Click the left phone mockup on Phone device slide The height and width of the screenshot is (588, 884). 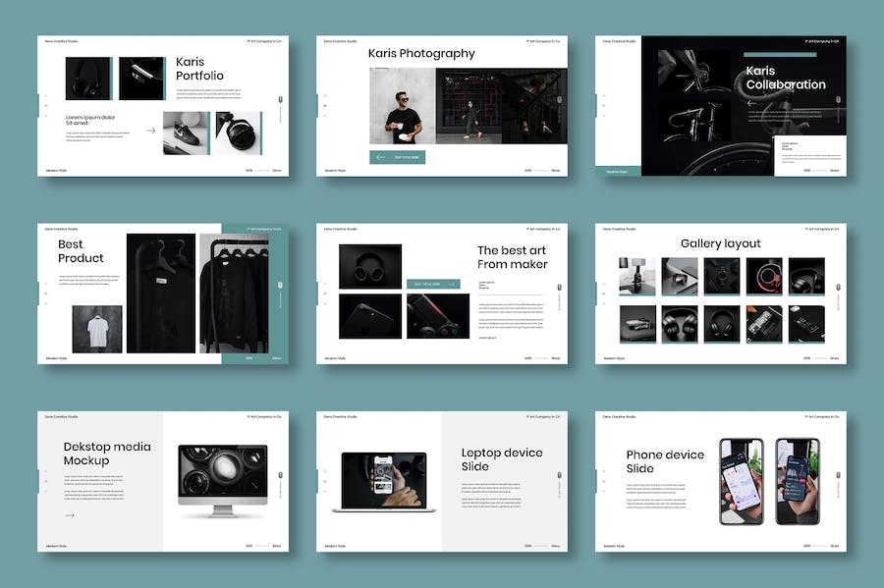[741, 480]
